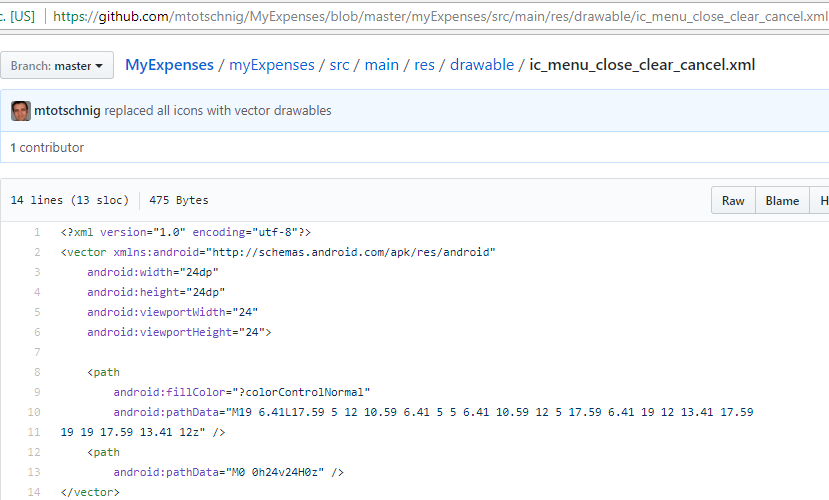Click the closing </vector> tag
The height and width of the screenshot is (500, 829).
(x=90, y=492)
